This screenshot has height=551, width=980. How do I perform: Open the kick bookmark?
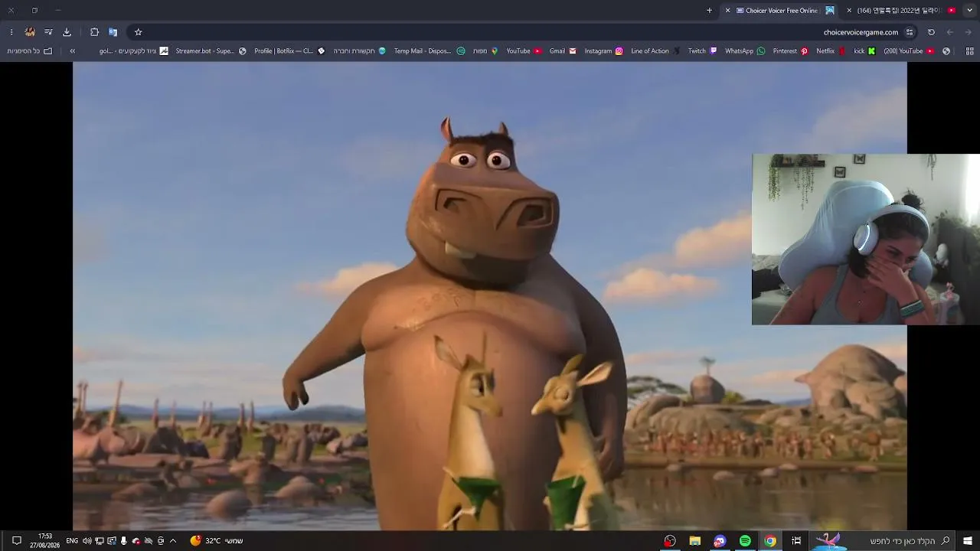864,51
